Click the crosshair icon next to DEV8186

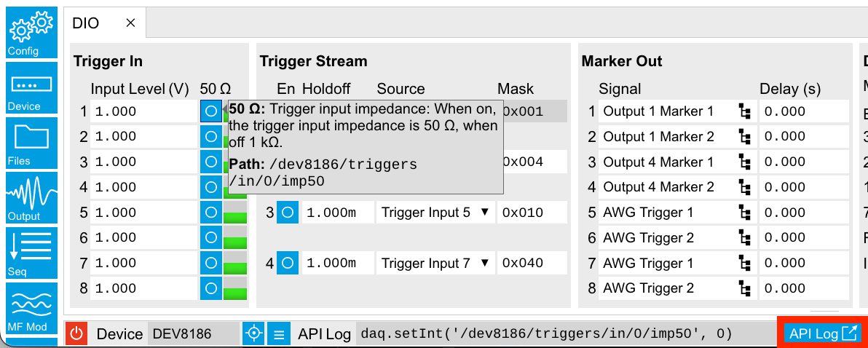pyautogui.click(x=254, y=333)
